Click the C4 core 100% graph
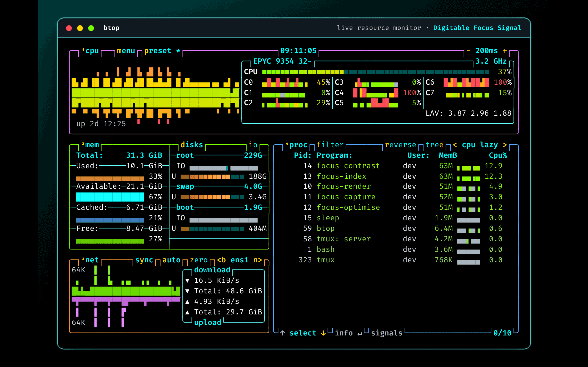Screen dimensions: 588x367 click(x=376, y=93)
